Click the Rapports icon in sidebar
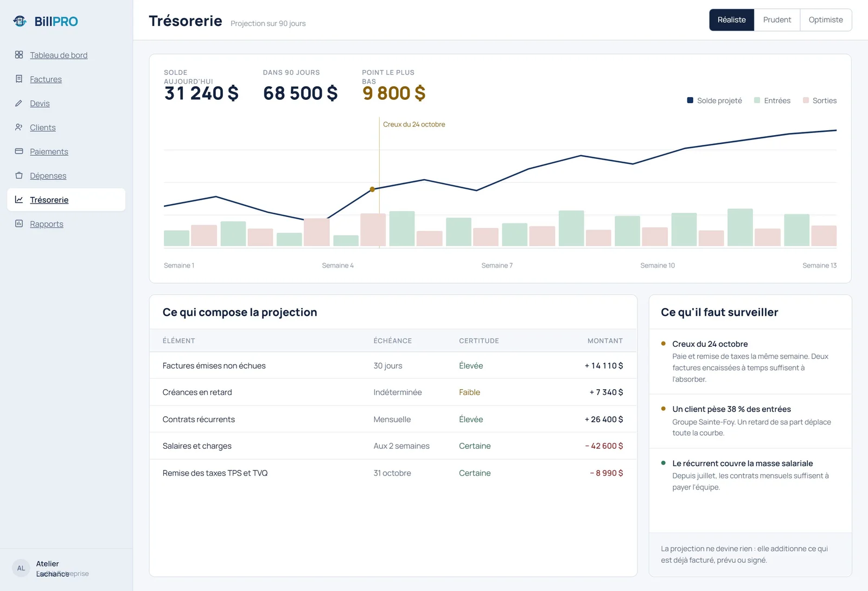The width and height of the screenshot is (868, 591). 19,224
